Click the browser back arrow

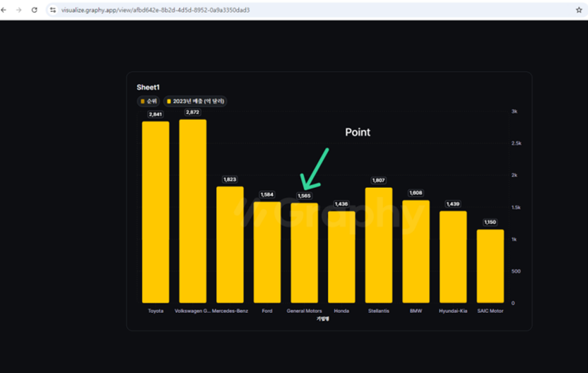4,10
